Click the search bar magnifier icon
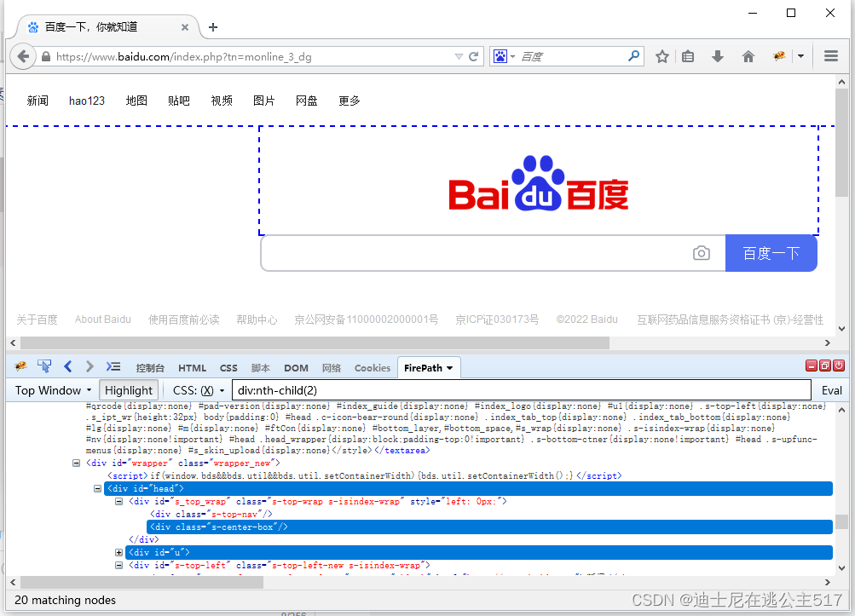The height and width of the screenshot is (616, 855). pyautogui.click(x=633, y=55)
